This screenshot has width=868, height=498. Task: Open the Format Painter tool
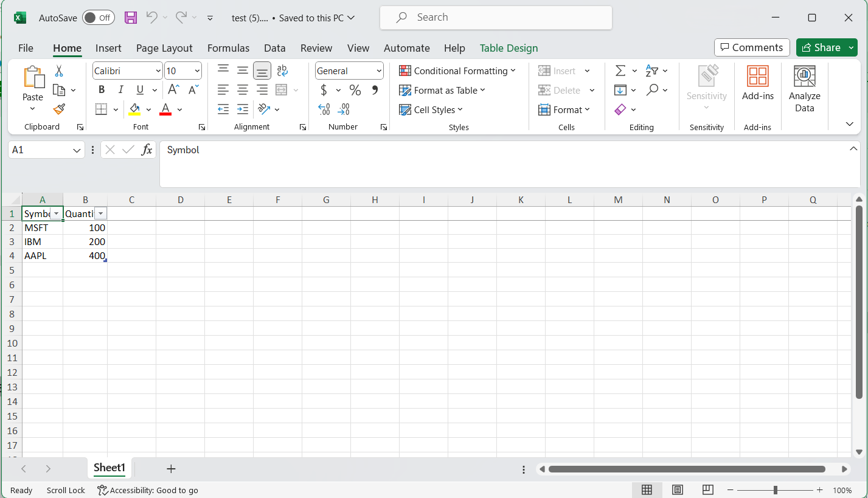[x=58, y=109]
